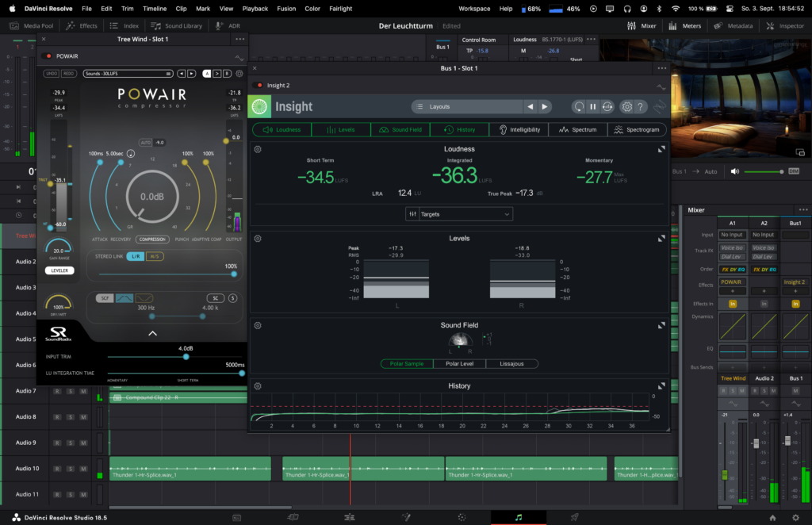Enable the Insight Spectrogram module
Image resolution: width=812 pixels, height=525 pixels.
637,130
